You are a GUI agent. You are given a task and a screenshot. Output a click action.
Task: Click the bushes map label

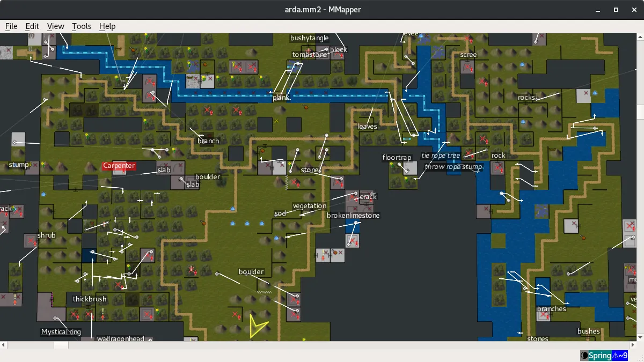coord(589,331)
